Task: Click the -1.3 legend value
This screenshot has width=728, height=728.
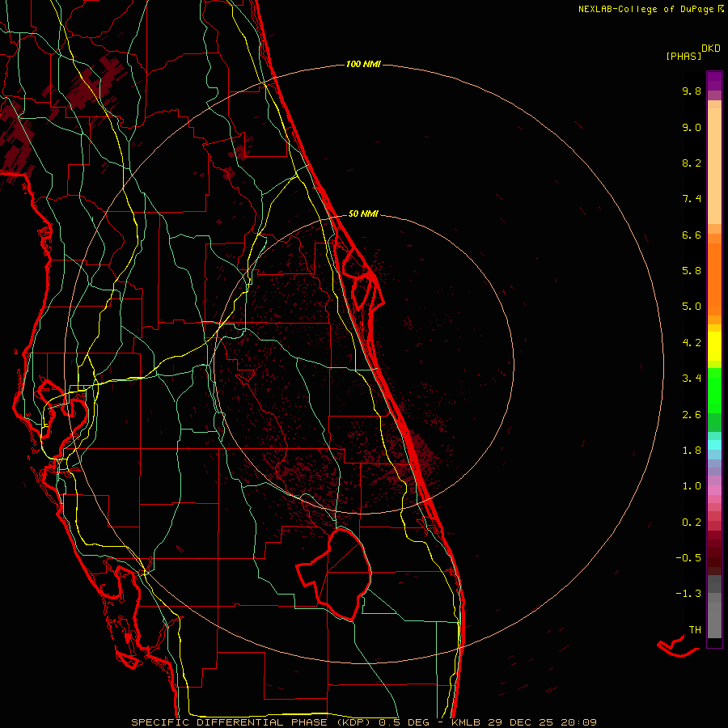Action: point(688,594)
